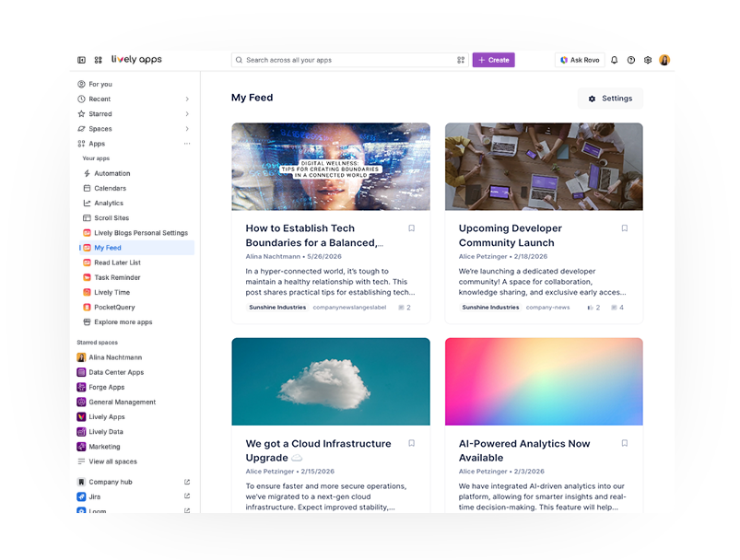Screen dimensions: 740x560
Task: Click the search filter icon in search bar
Action: tap(461, 60)
